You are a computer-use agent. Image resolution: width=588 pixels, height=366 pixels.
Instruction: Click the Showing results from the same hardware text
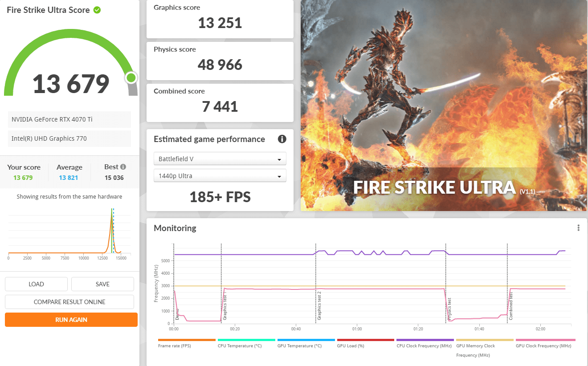pos(69,196)
